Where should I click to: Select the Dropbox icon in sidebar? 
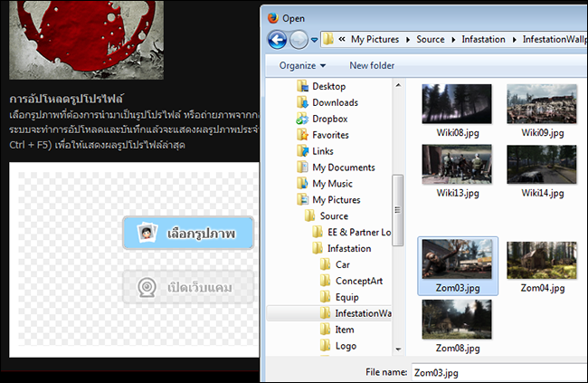click(x=303, y=119)
